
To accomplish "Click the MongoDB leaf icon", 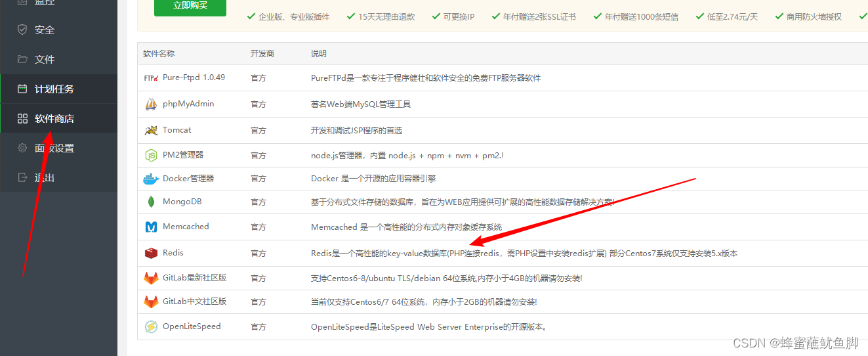I will 151,202.
